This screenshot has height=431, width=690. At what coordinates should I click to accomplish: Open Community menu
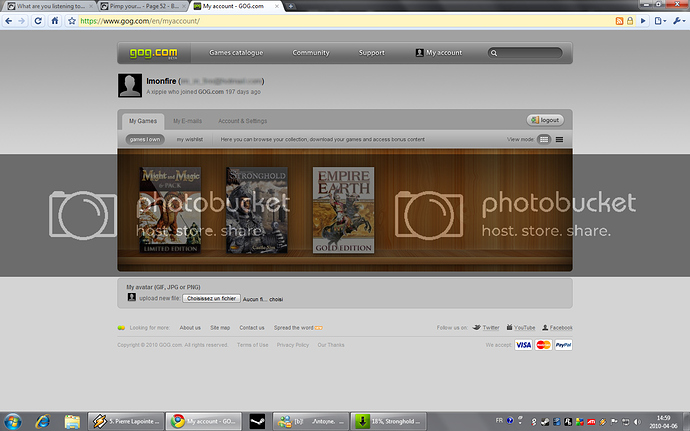click(x=311, y=53)
